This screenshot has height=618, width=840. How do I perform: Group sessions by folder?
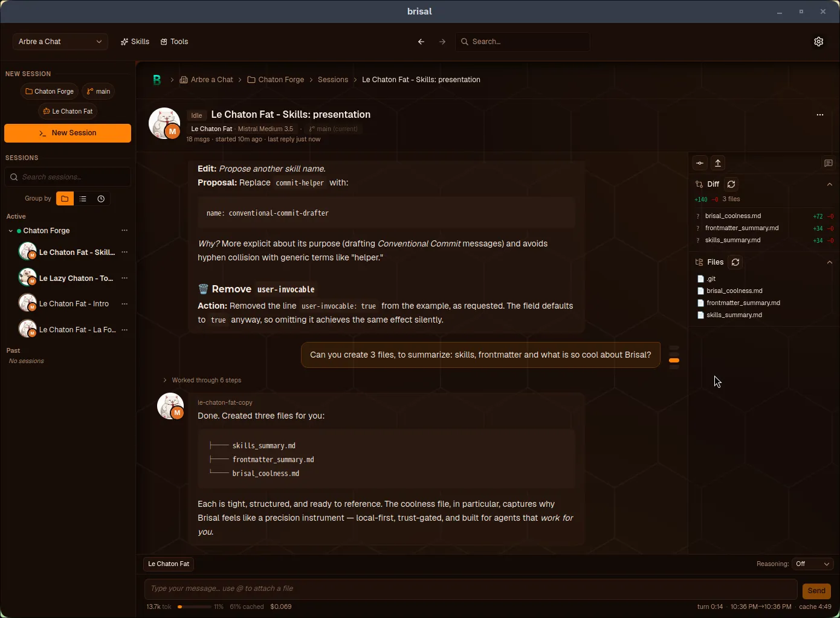[65, 199]
